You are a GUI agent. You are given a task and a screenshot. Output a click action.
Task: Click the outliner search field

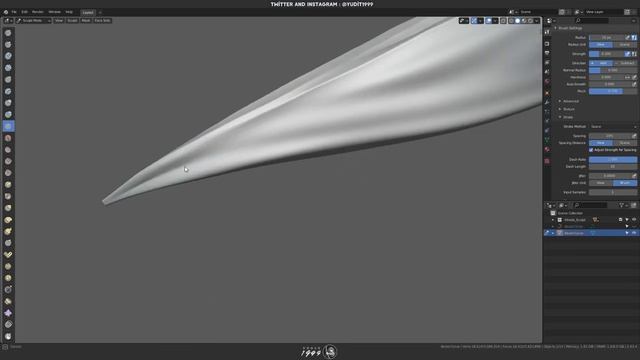coord(589,205)
